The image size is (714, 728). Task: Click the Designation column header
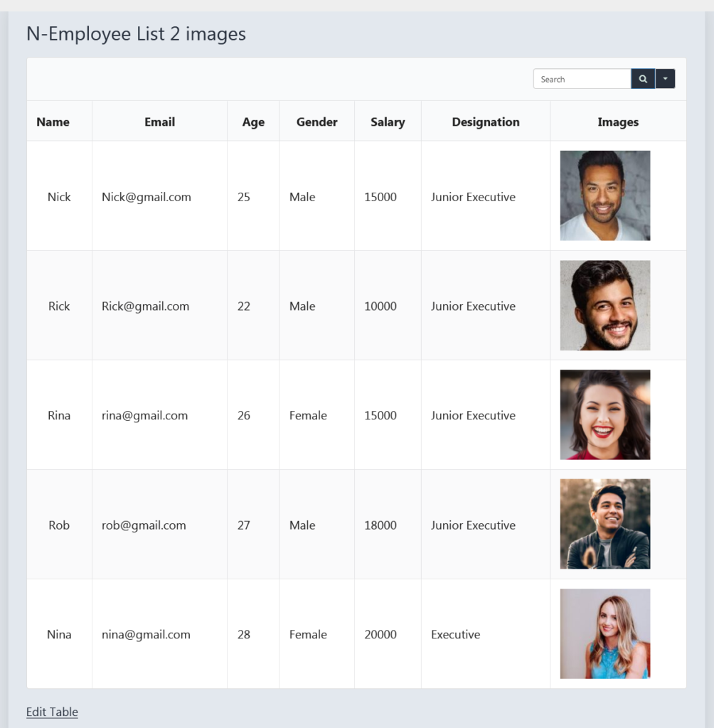pos(486,122)
